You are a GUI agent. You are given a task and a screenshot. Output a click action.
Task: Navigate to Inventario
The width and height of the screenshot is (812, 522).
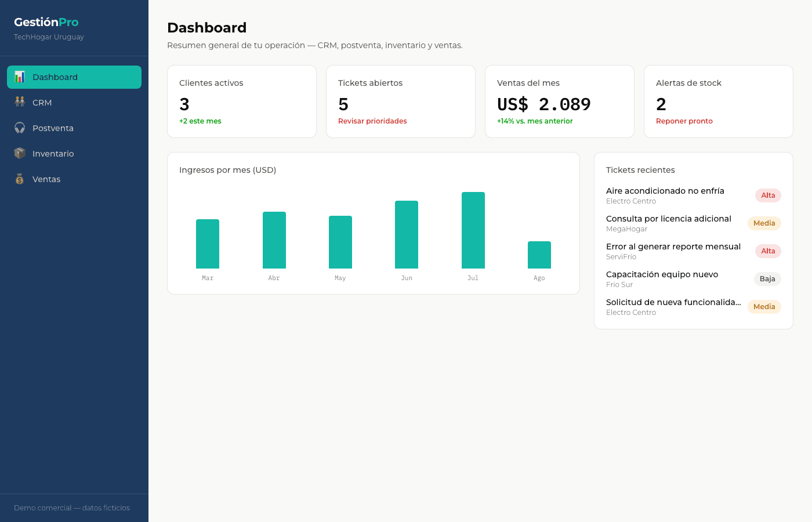[x=74, y=154]
